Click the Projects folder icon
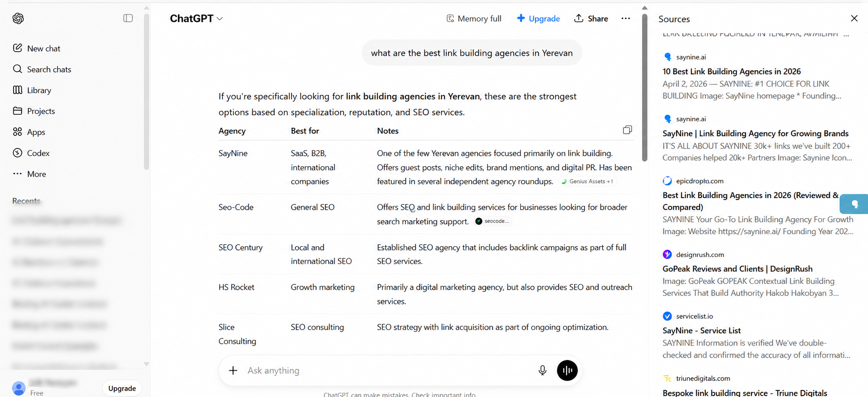Screen dimensions: 868x397 pos(17,111)
